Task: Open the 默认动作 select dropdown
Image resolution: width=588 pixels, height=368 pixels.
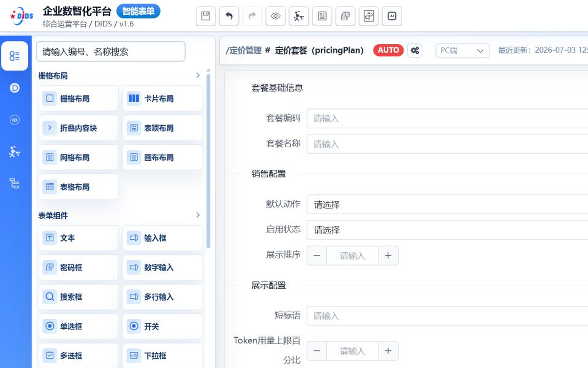Action: click(x=448, y=204)
